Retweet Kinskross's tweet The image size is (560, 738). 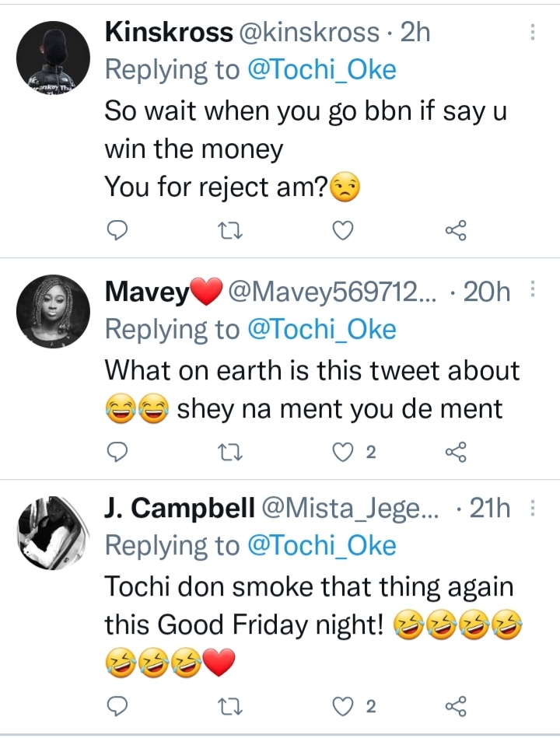click(x=229, y=229)
